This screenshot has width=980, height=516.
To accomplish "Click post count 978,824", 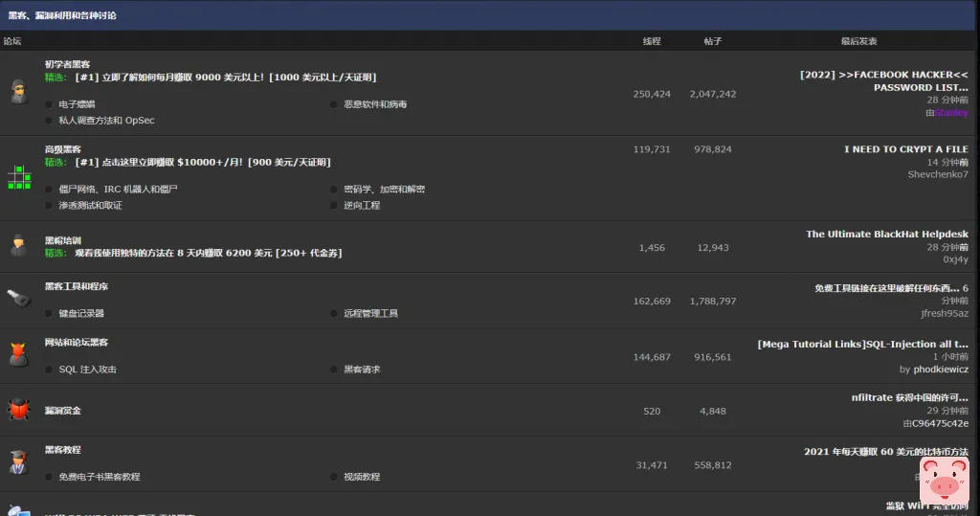I will (x=712, y=149).
